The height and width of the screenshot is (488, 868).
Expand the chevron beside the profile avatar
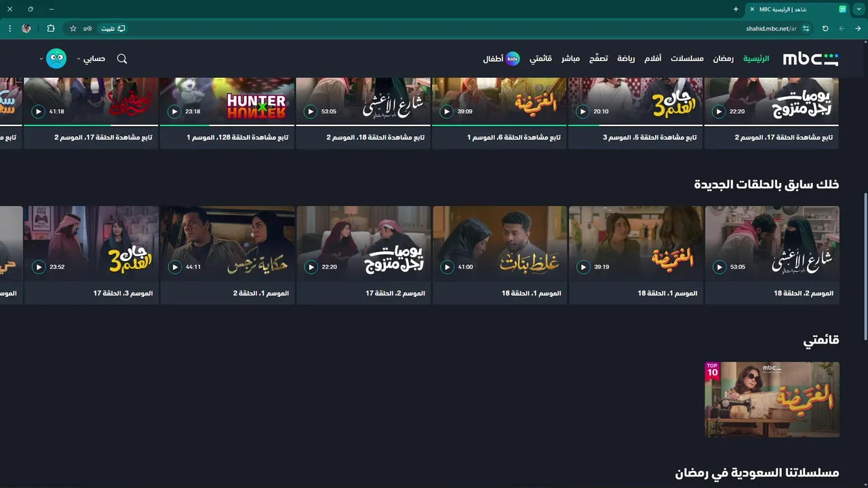click(x=41, y=59)
